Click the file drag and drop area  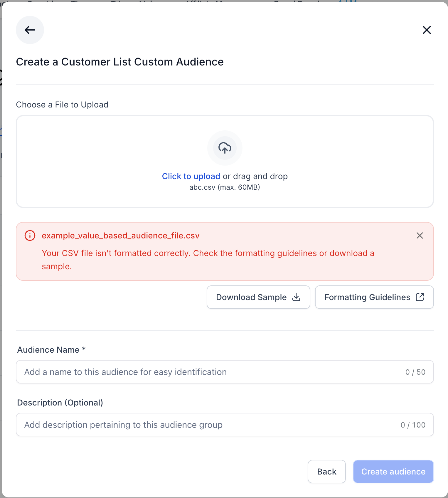point(225,161)
